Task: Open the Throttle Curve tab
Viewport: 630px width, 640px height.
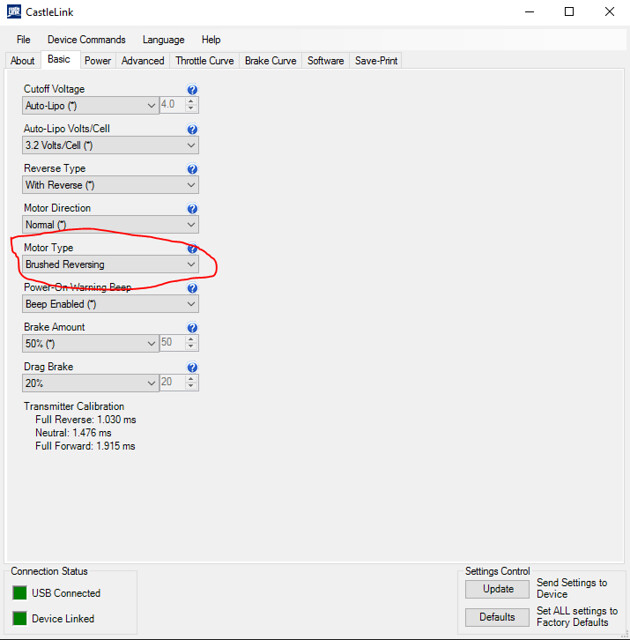Action: coord(204,60)
